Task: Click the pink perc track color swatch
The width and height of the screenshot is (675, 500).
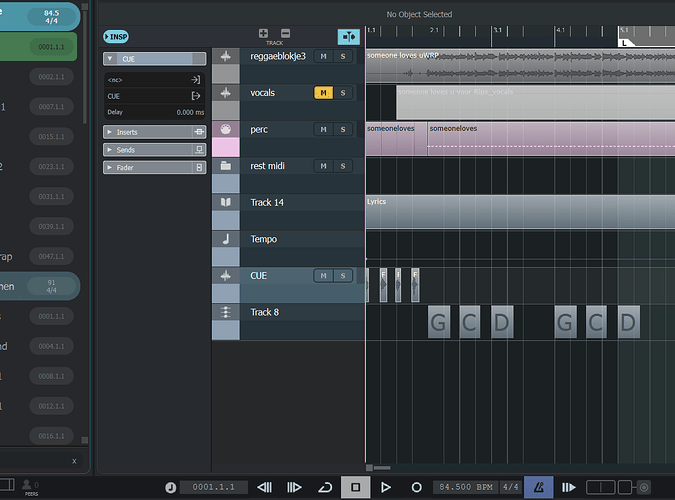Action: 226,147
